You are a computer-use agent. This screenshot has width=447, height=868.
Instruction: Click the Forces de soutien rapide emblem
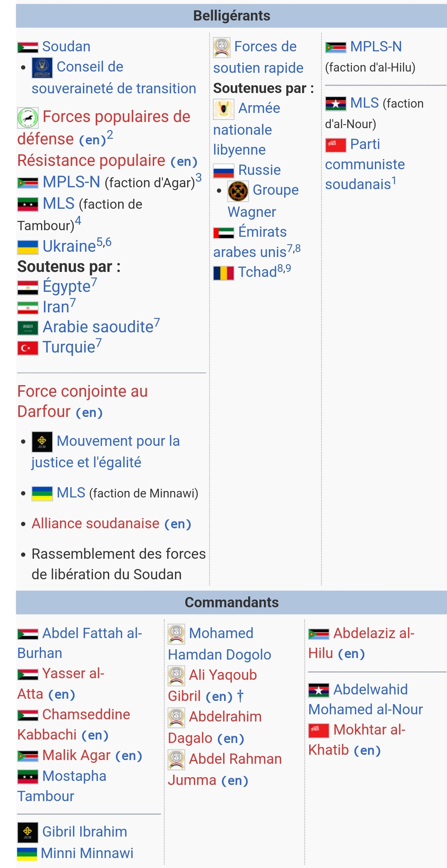tap(222, 47)
